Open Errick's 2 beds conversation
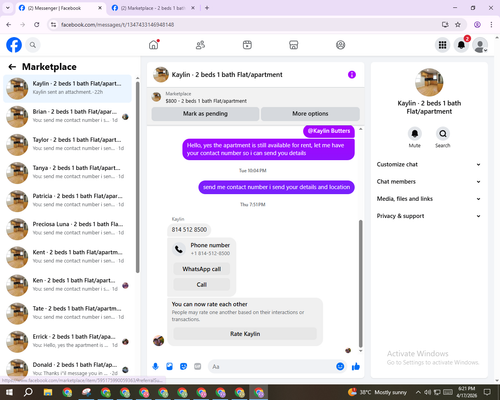 [x=68, y=341]
